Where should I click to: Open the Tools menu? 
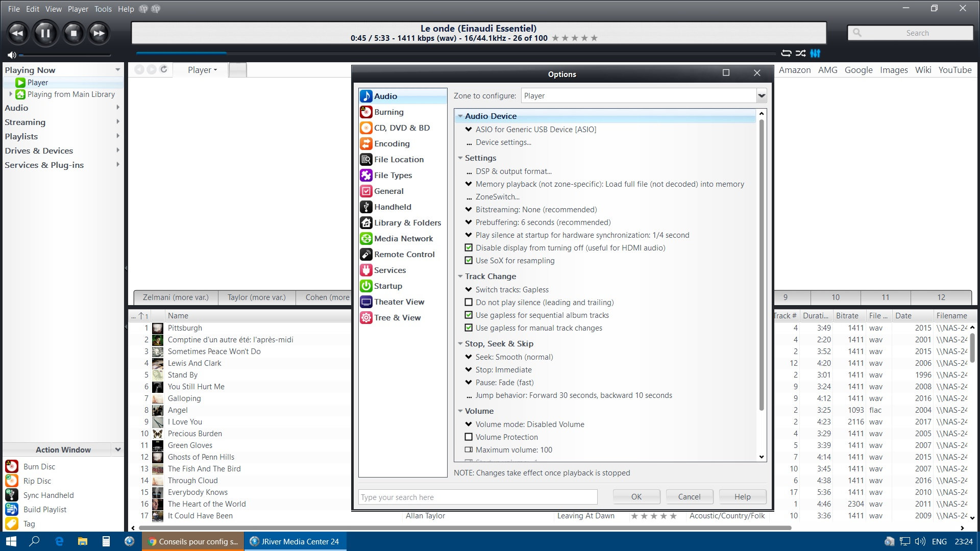[x=103, y=9]
